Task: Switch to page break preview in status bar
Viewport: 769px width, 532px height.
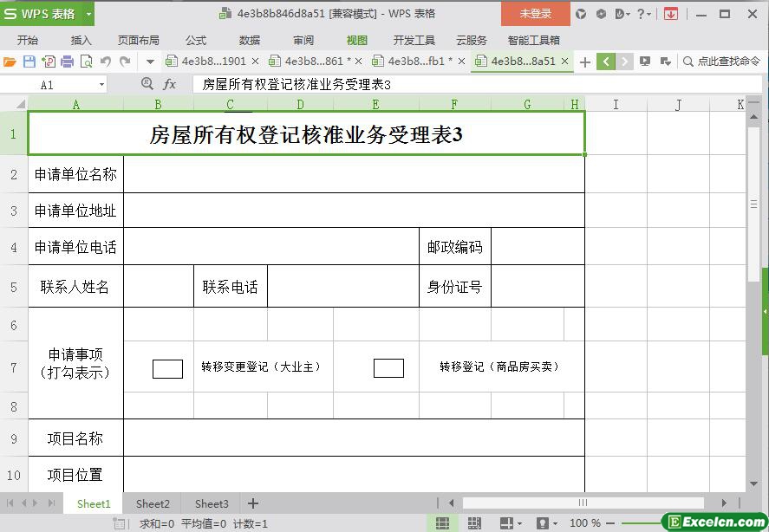Action: coord(474,523)
